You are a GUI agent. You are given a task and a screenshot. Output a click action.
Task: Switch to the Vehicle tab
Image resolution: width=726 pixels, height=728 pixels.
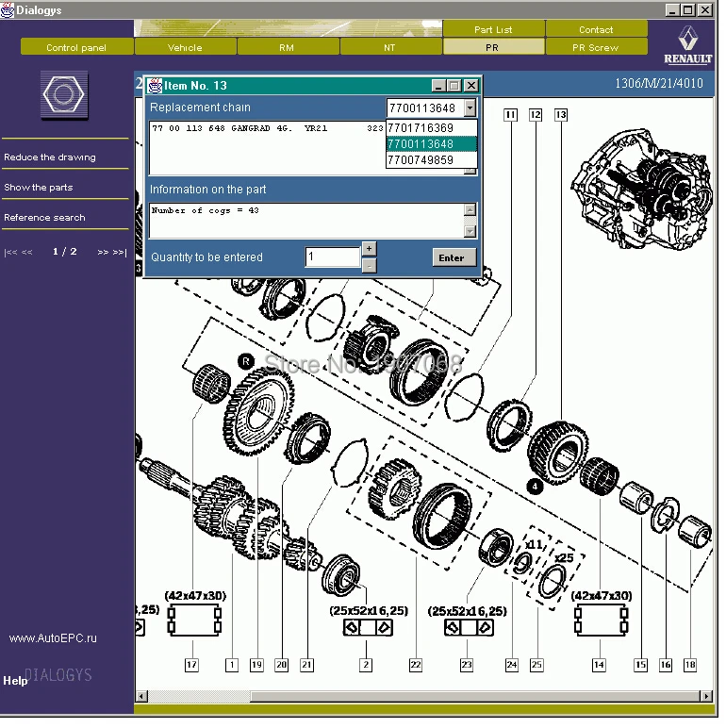pyautogui.click(x=185, y=47)
